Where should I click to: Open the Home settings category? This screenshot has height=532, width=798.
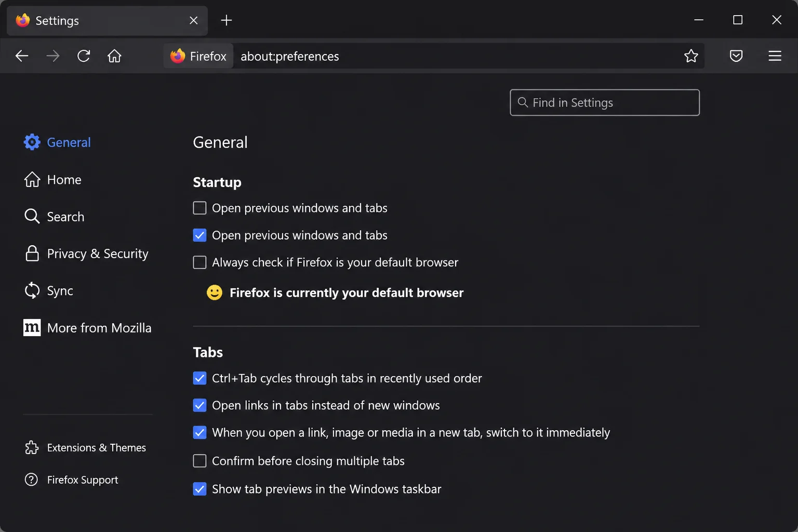[x=64, y=180]
